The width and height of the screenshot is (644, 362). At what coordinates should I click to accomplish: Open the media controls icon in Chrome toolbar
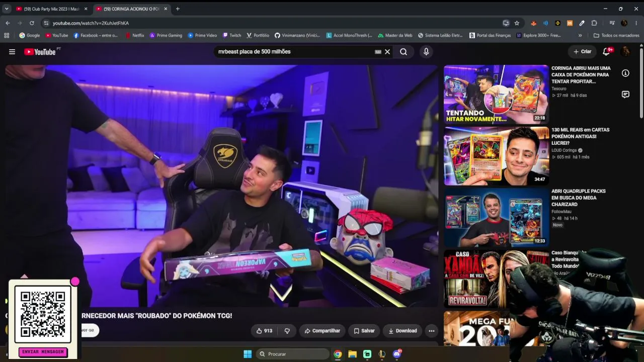(x=612, y=23)
